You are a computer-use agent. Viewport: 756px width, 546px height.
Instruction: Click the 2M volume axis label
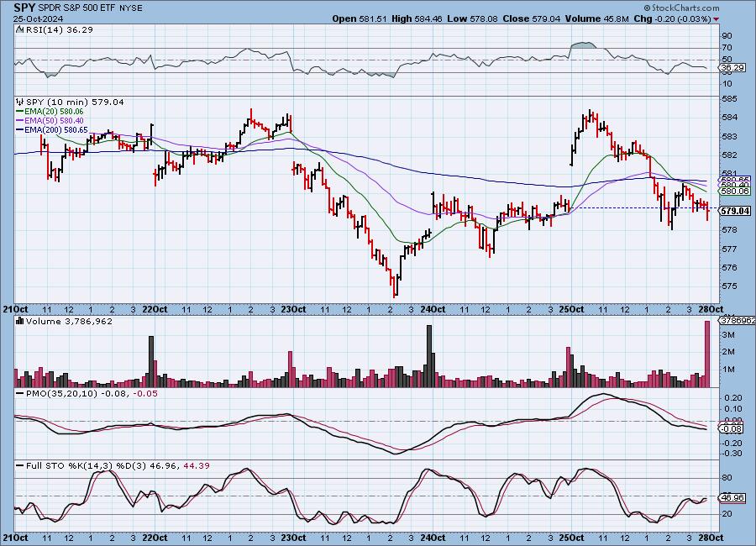click(728, 352)
